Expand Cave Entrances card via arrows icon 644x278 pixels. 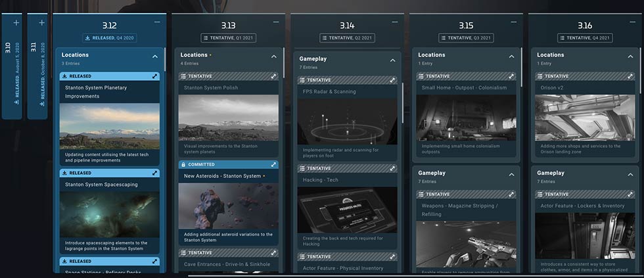click(x=273, y=253)
